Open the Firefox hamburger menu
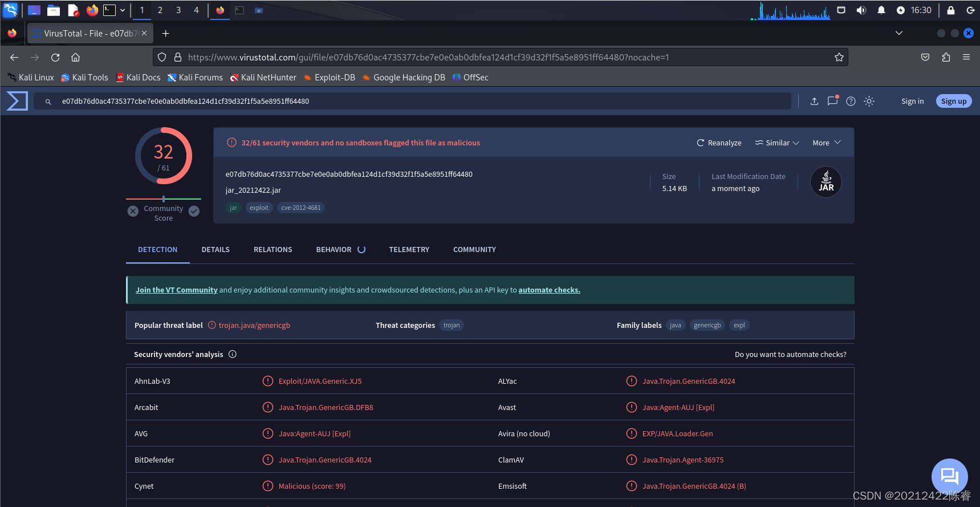The image size is (980, 507). click(966, 57)
